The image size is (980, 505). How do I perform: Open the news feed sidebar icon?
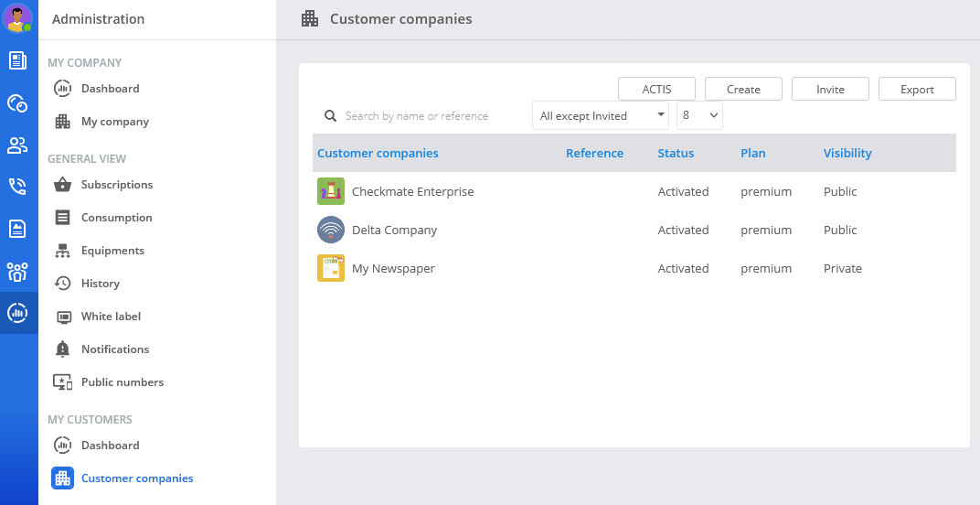point(17,60)
